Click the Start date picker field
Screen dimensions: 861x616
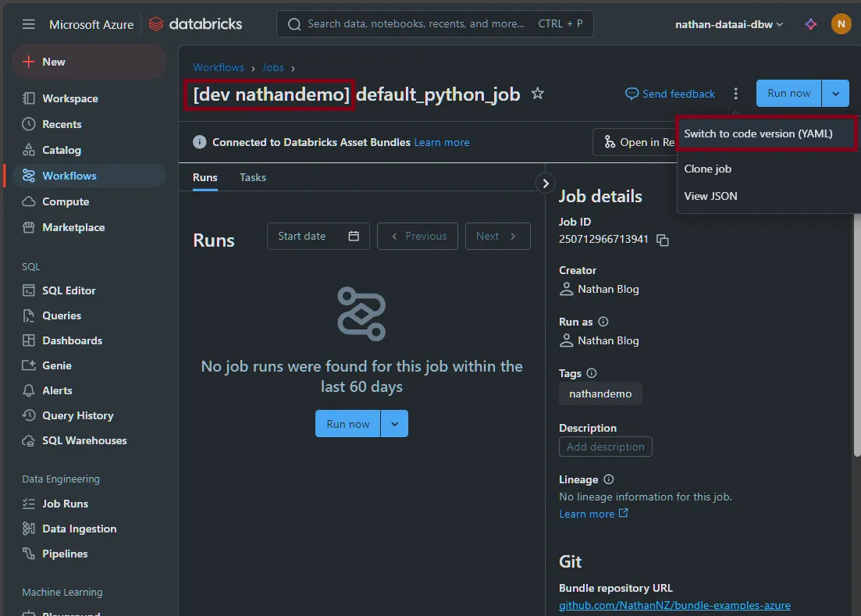pos(318,236)
